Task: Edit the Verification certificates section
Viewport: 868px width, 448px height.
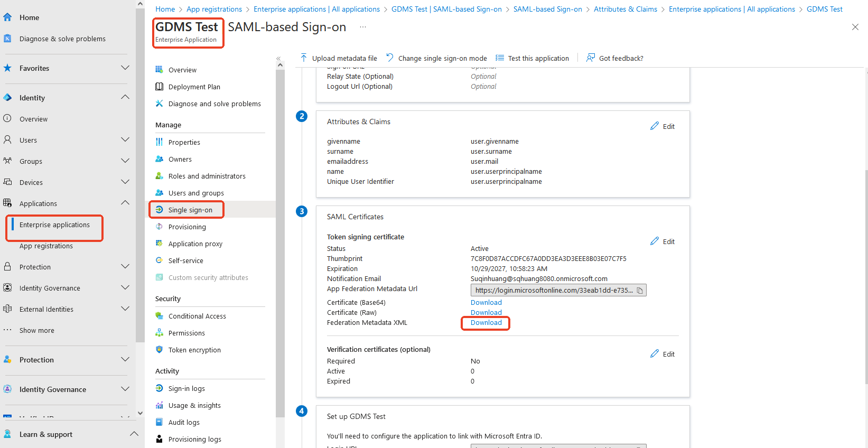Action: pos(662,354)
